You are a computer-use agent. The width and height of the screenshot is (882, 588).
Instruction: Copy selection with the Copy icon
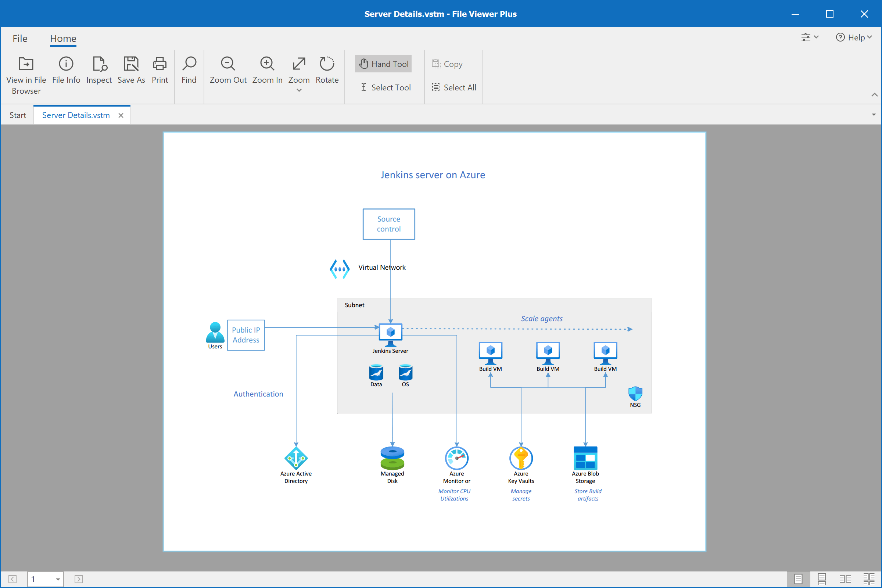(447, 64)
